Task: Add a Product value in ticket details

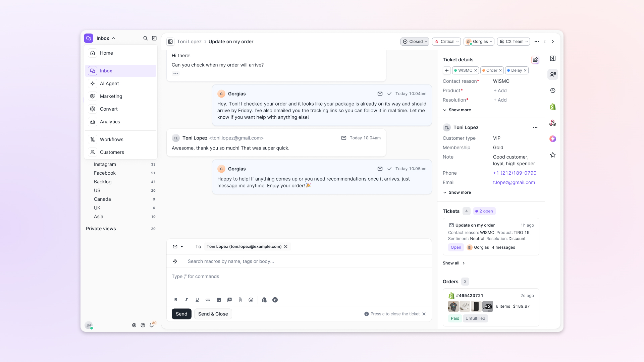Action: click(500, 90)
